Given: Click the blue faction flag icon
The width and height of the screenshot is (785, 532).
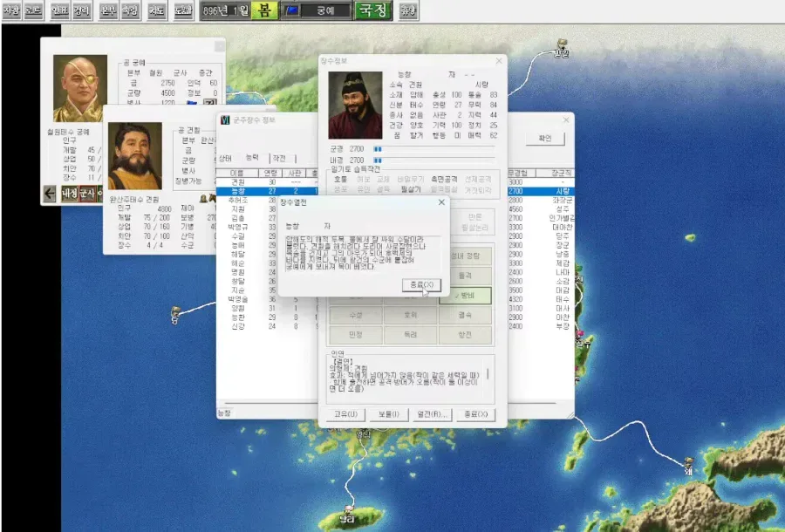Looking at the screenshot, I should pos(292,10).
